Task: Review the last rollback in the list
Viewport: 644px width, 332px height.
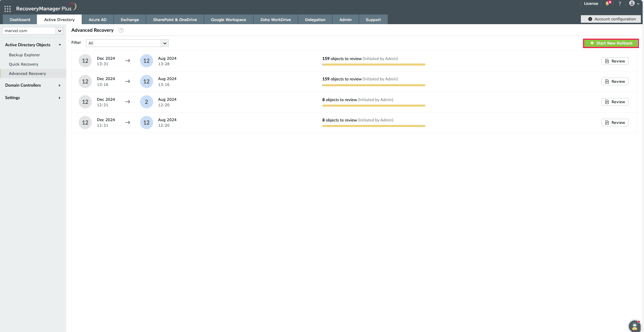Action: tap(615, 123)
